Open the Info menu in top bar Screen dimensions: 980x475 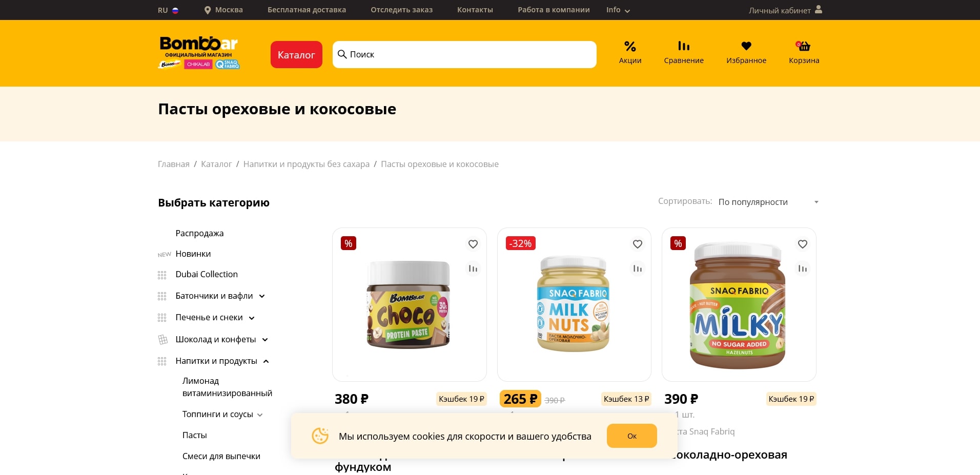(x=618, y=10)
